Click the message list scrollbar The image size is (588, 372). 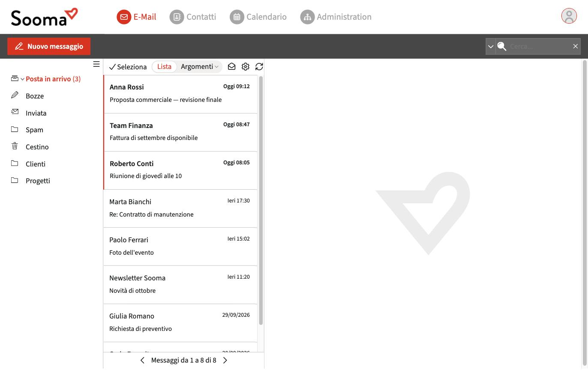[x=261, y=200]
